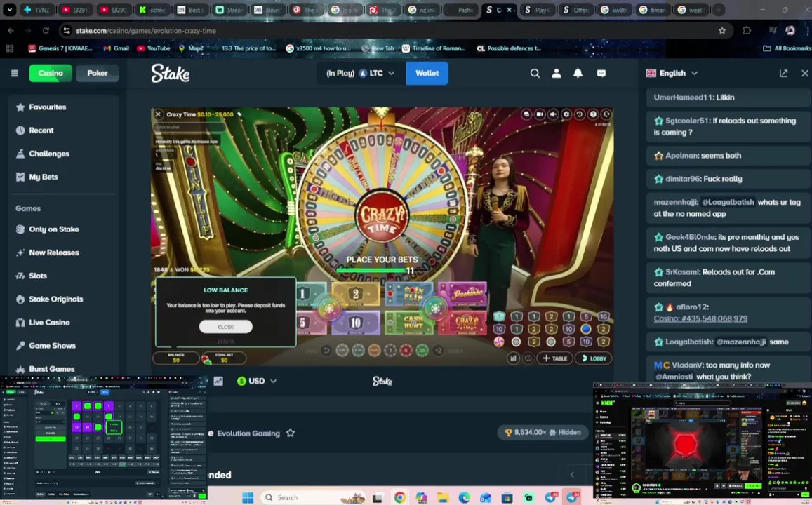The width and height of the screenshot is (812, 505).
Task: Open My Bets in sidebar
Action: (x=36, y=177)
